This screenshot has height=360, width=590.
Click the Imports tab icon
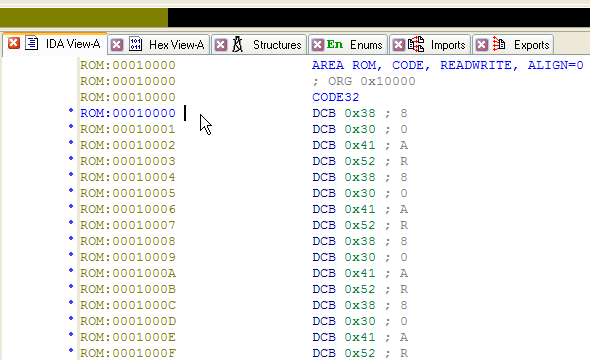pyautogui.click(x=416, y=44)
